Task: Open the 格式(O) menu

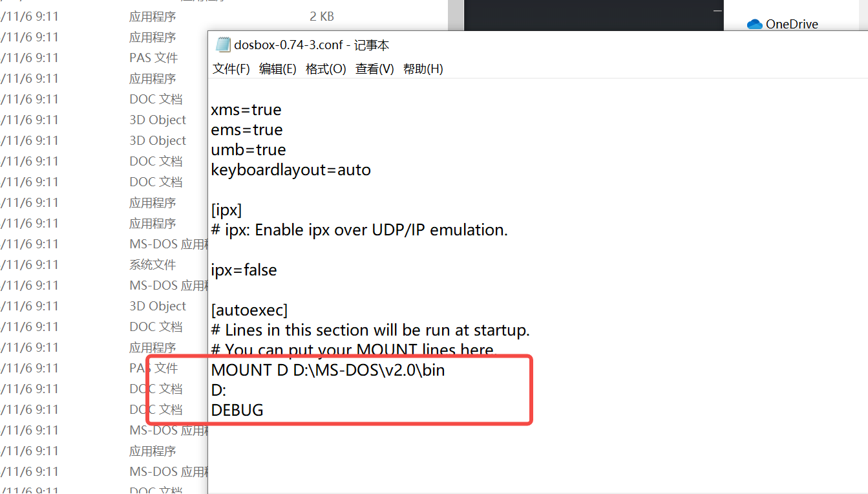Action: pyautogui.click(x=326, y=69)
